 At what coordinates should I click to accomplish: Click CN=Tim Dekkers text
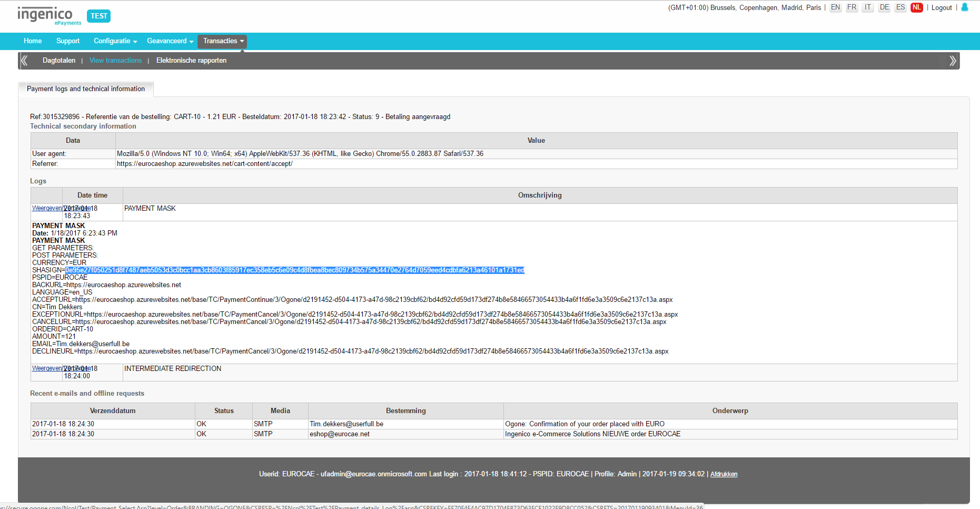tap(57, 307)
